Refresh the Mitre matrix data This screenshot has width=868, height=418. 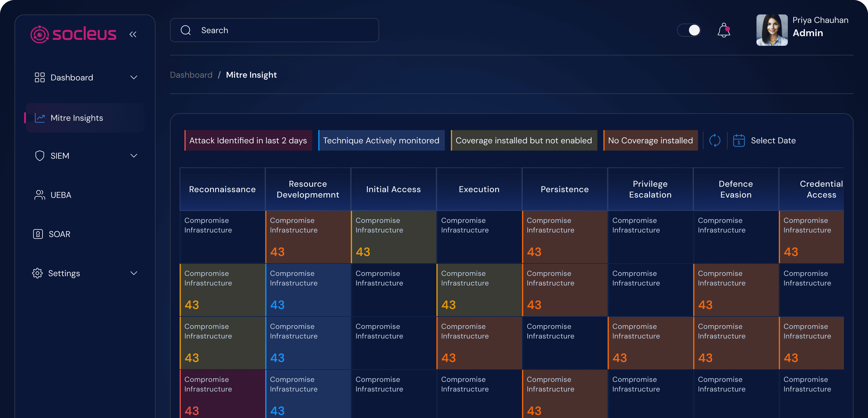click(715, 141)
